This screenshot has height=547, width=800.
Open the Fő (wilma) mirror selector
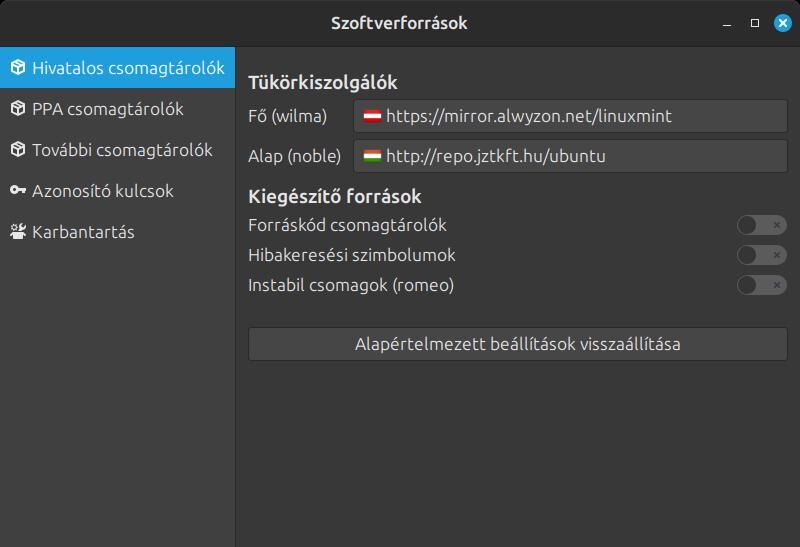pyautogui.click(x=570, y=116)
